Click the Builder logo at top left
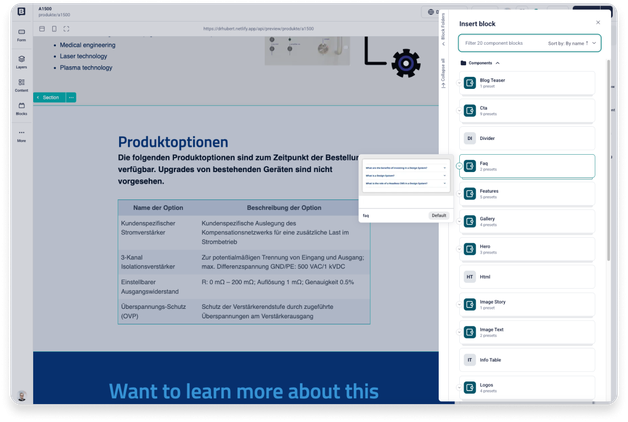628x422 pixels. click(22, 11)
